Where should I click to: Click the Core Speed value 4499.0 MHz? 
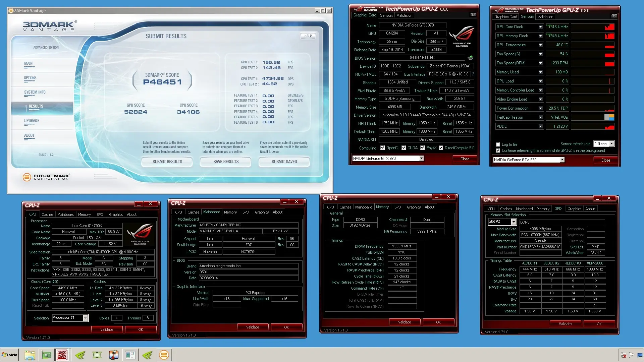[68, 288]
